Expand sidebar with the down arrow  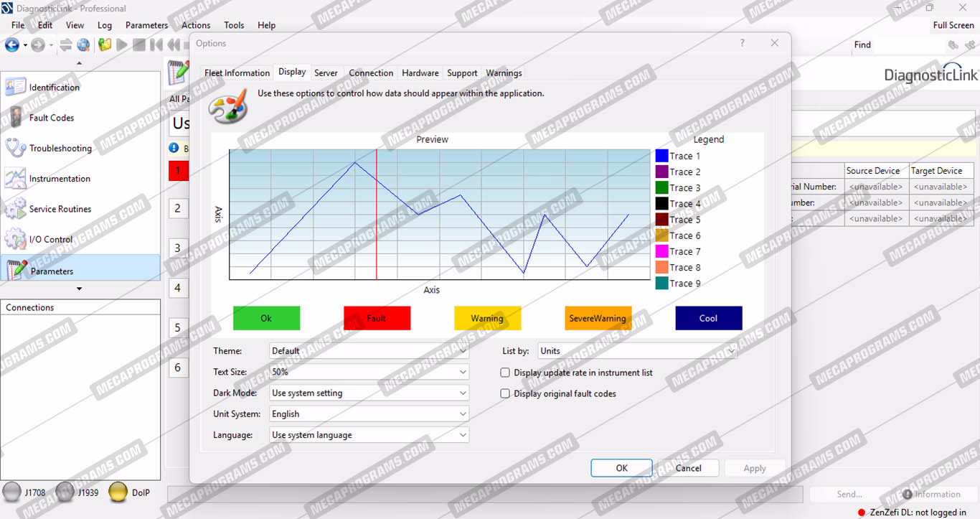(80, 289)
